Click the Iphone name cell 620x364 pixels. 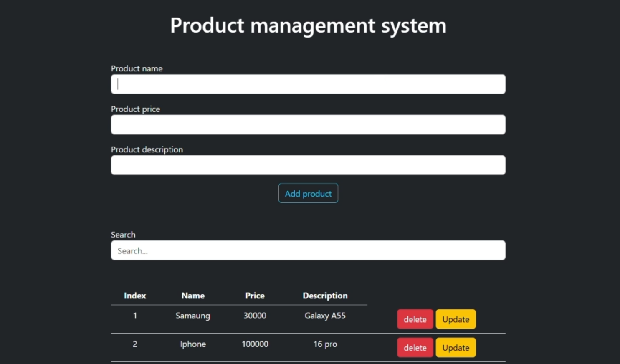pyautogui.click(x=193, y=344)
